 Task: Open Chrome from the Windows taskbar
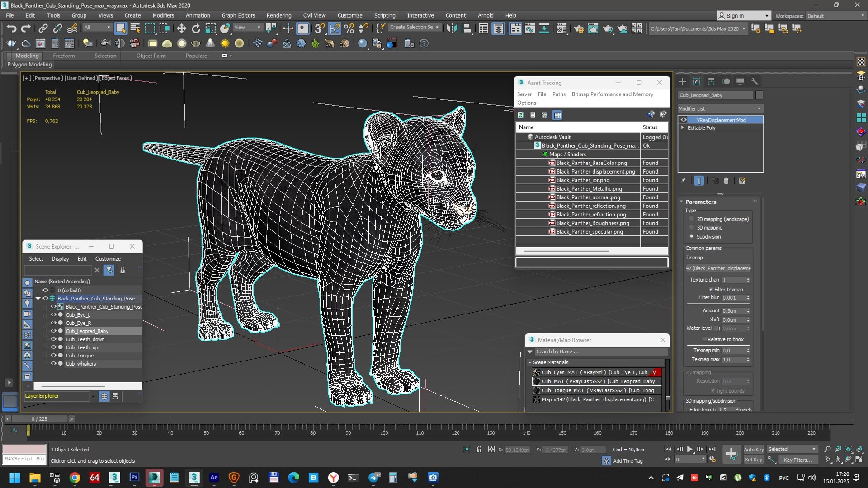(x=75, y=478)
